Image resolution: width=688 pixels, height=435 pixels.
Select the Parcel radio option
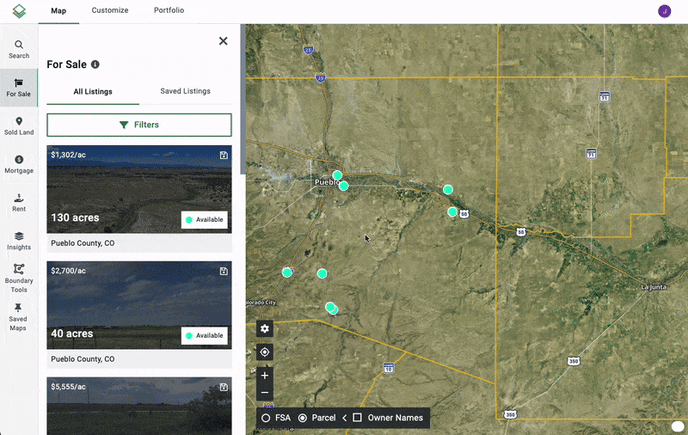[x=302, y=418]
